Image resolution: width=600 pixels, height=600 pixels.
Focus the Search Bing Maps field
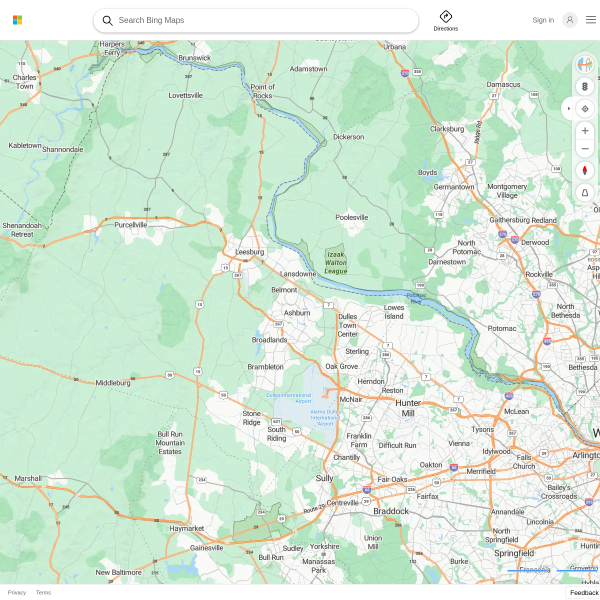256,20
